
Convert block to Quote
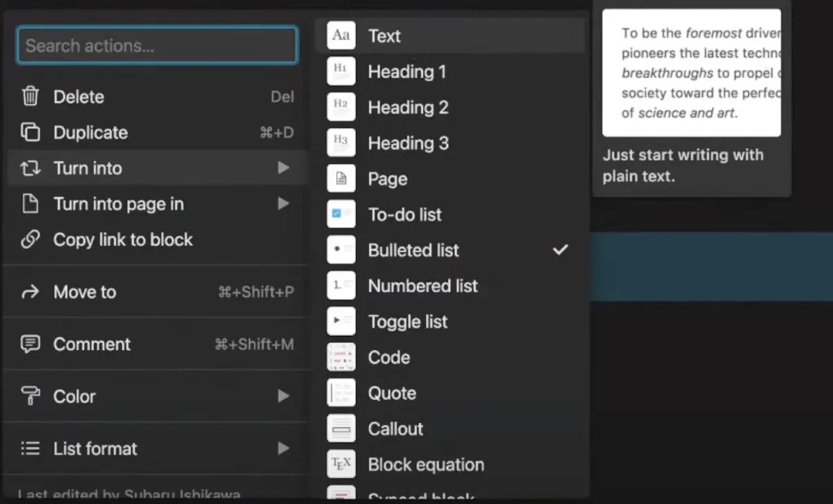coord(392,394)
